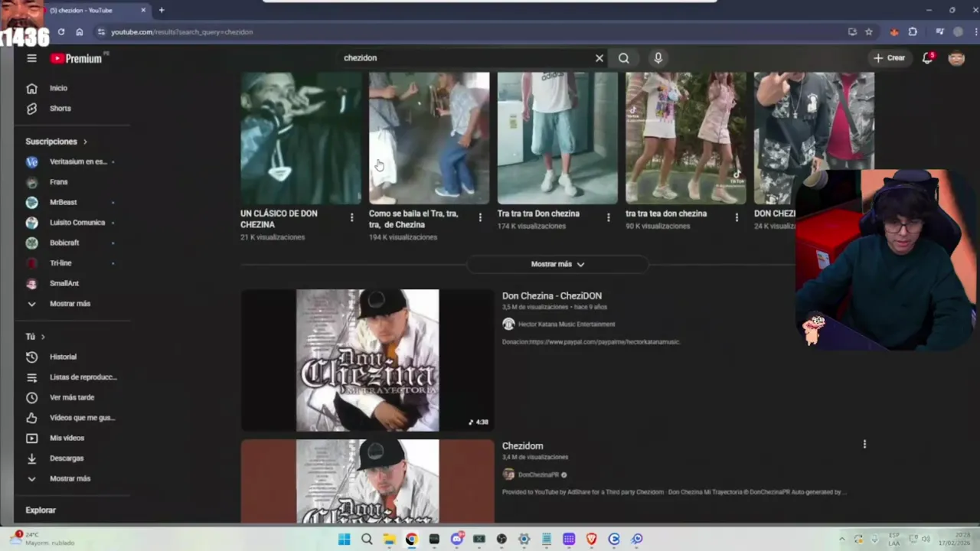Expand the shorts shelf with Mostrar más
Image resolution: width=980 pixels, height=551 pixels.
(x=557, y=264)
